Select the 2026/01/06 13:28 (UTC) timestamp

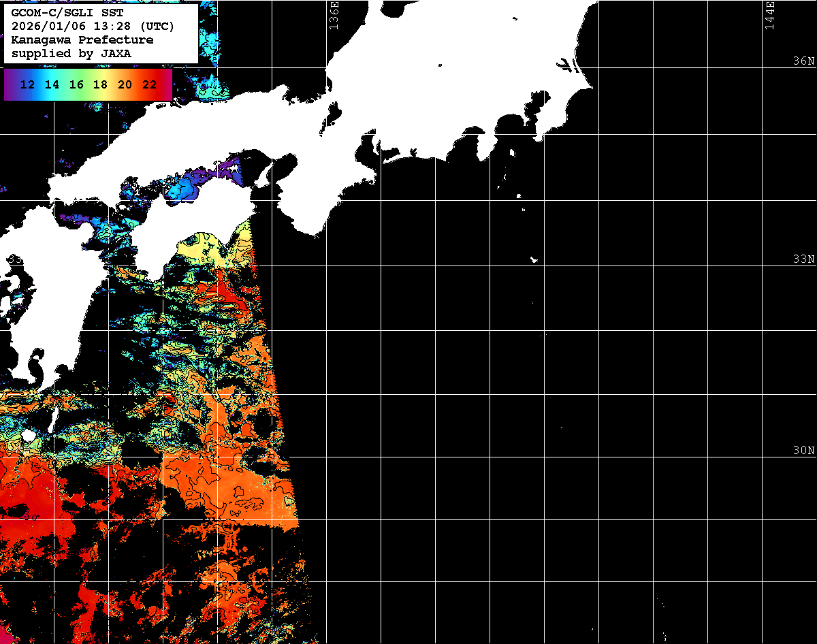pyautogui.click(x=93, y=26)
